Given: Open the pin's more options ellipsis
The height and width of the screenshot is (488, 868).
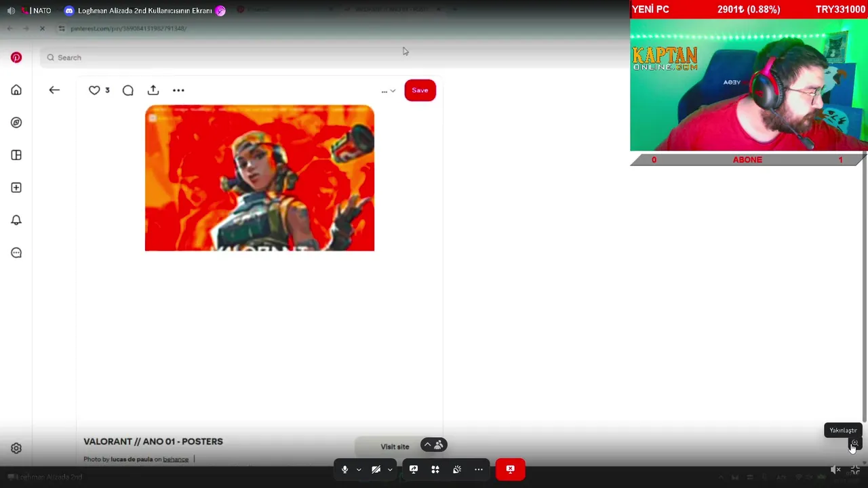Looking at the screenshot, I should (x=178, y=90).
